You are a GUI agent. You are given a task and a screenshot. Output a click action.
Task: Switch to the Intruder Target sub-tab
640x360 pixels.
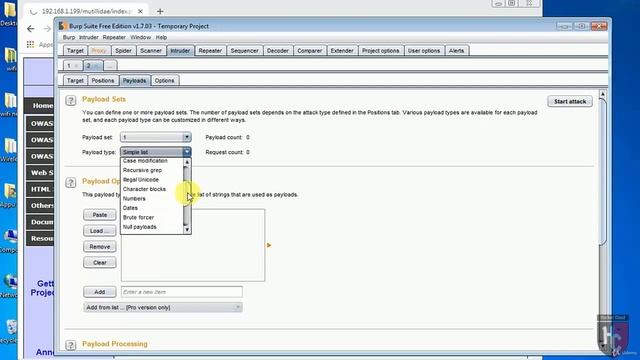75,81
